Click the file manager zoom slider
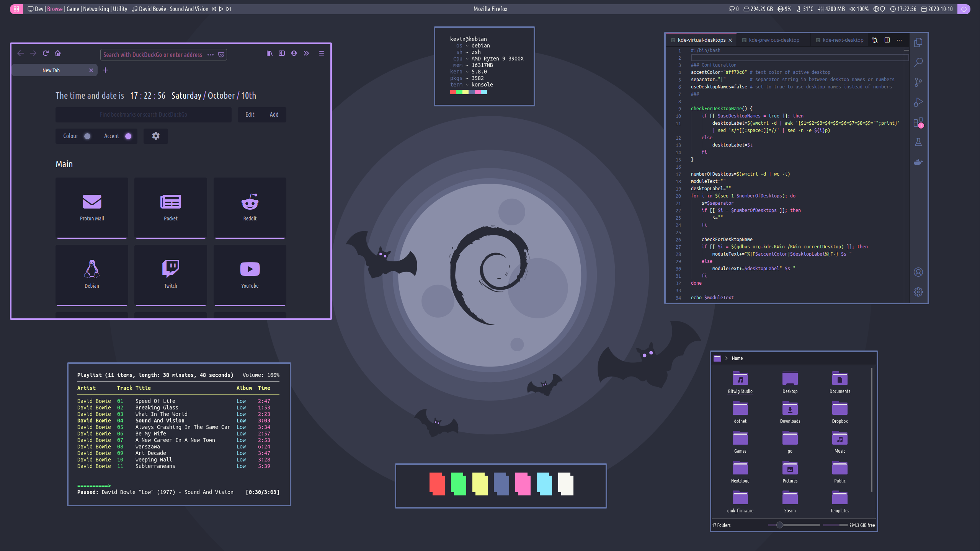The image size is (980, 551). click(x=780, y=525)
